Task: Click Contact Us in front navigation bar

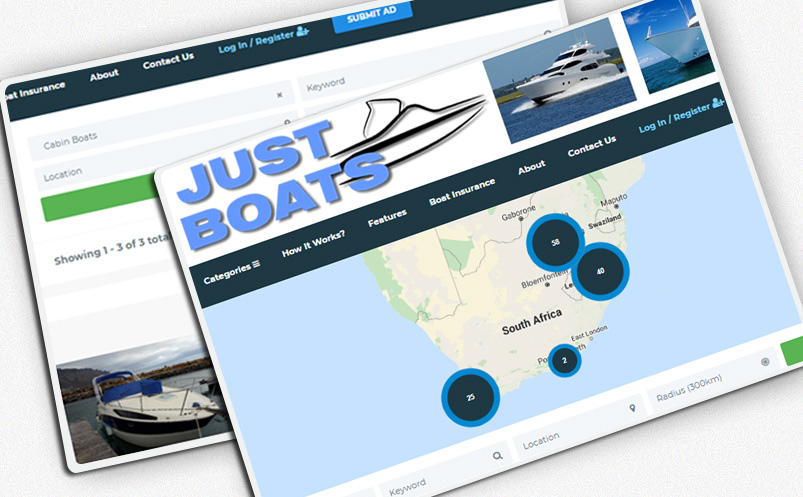Action: click(592, 148)
